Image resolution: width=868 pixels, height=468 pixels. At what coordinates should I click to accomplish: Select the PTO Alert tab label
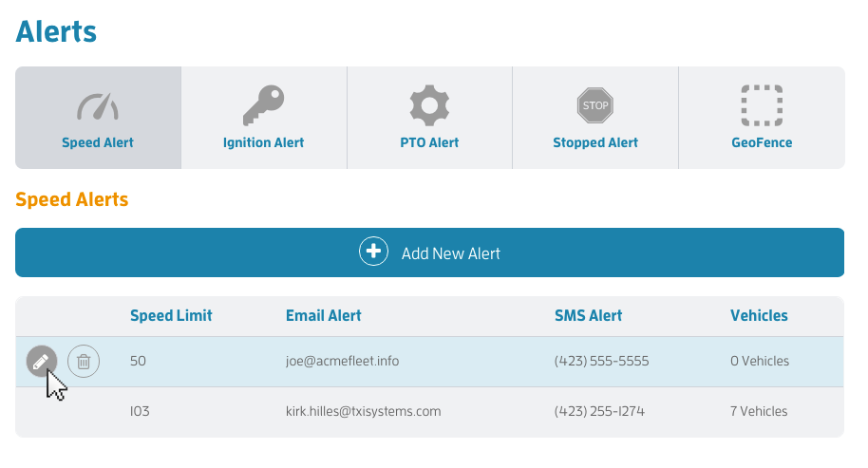[x=429, y=142]
